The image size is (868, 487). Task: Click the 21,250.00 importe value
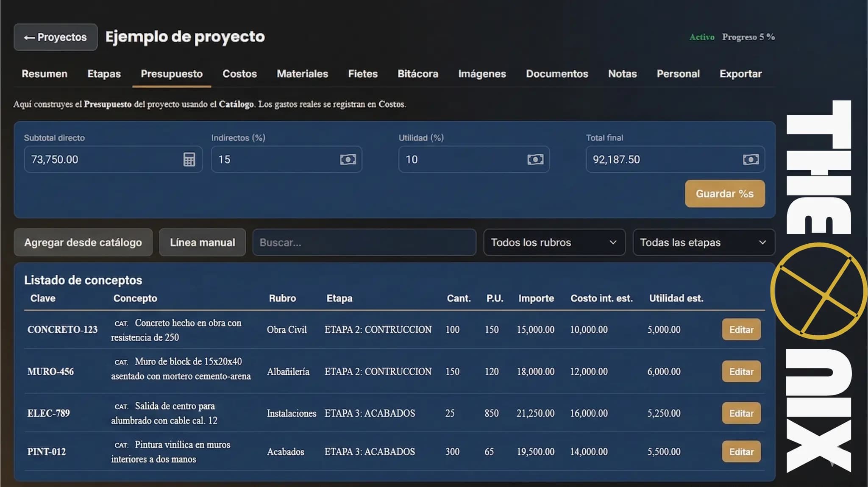[x=535, y=413]
